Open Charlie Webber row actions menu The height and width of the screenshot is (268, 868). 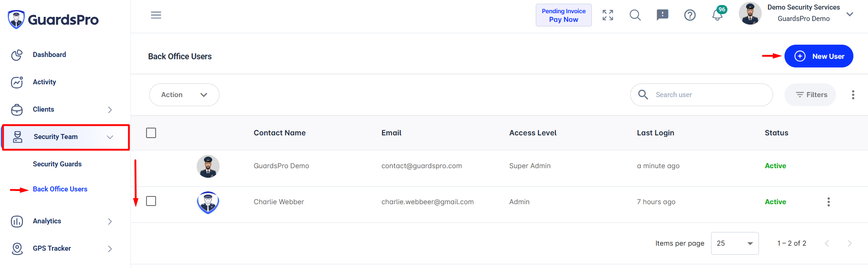(829, 202)
